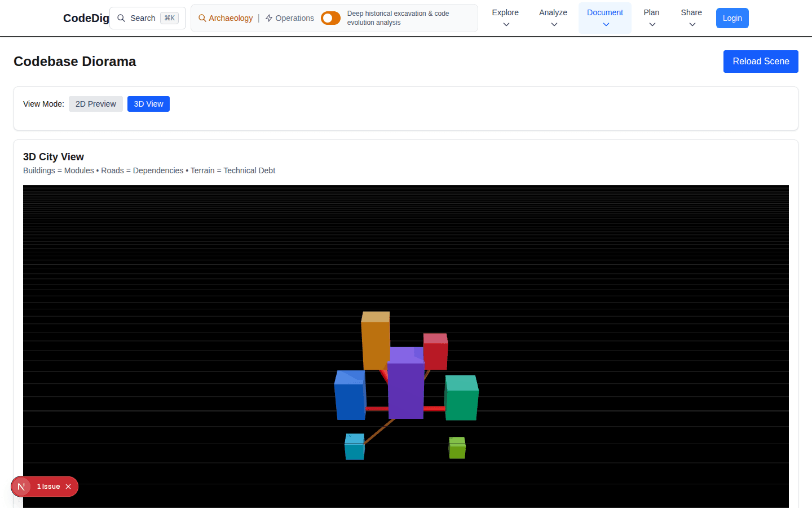Toggle the Archaeology/Operations mode switch
Viewport: 812px width, 508px height.
click(x=330, y=17)
